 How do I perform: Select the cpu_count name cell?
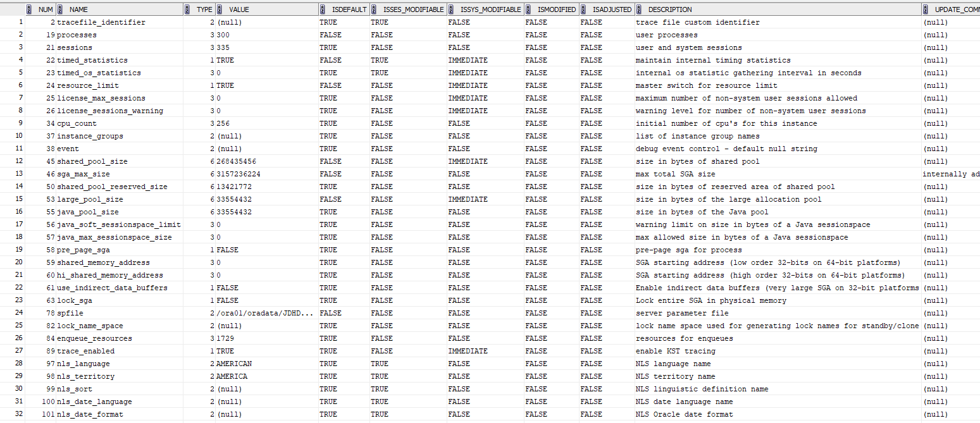tap(76, 123)
